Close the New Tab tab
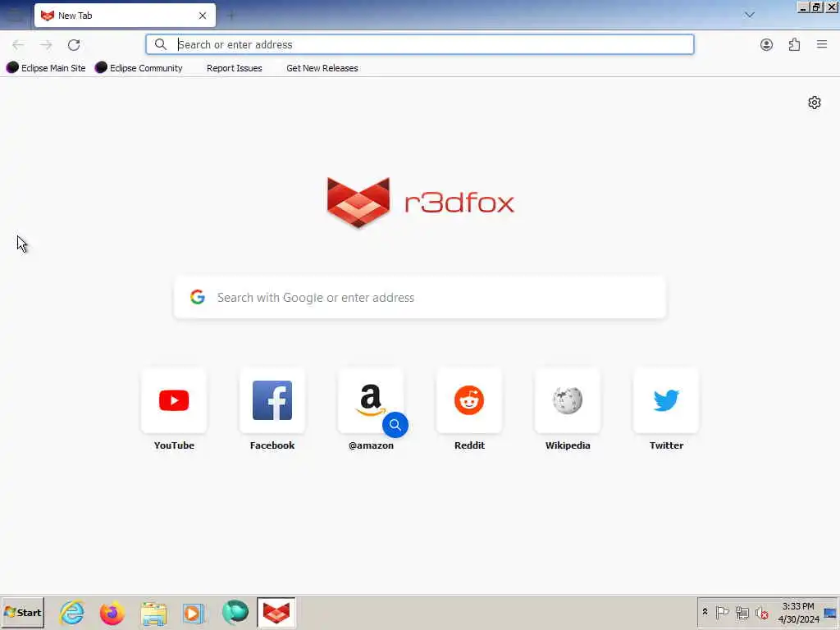Image resolution: width=840 pixels, height=630 pixels. pos(203,16)
